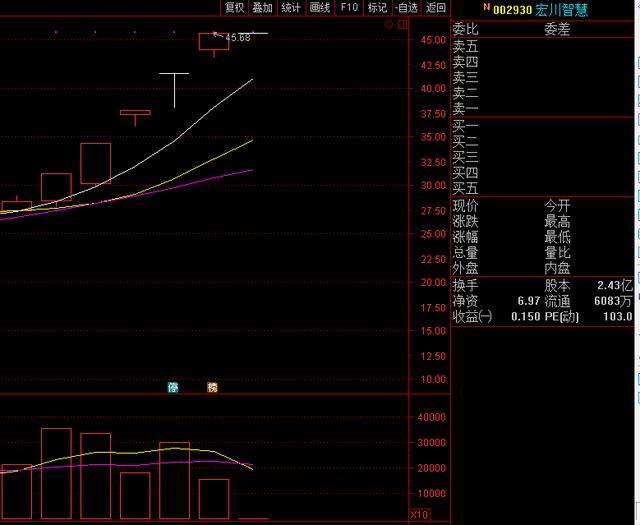This screenshot has height=525, width=640.
Task: Click the 卖二 order row
Action: click(x=543, y=93)
